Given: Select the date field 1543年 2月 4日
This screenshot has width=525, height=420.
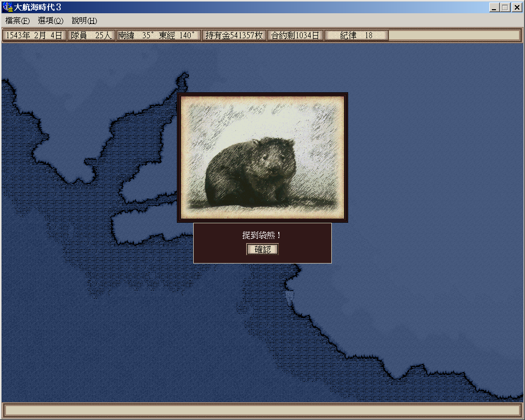Looking at the screenshot, I should (34, 36).
